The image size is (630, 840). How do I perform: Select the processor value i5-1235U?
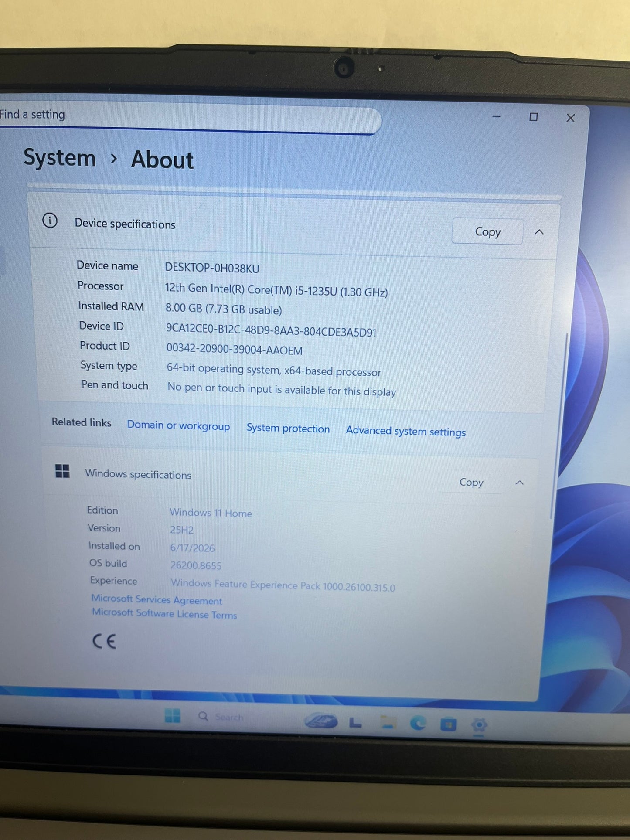click(276, 290)
